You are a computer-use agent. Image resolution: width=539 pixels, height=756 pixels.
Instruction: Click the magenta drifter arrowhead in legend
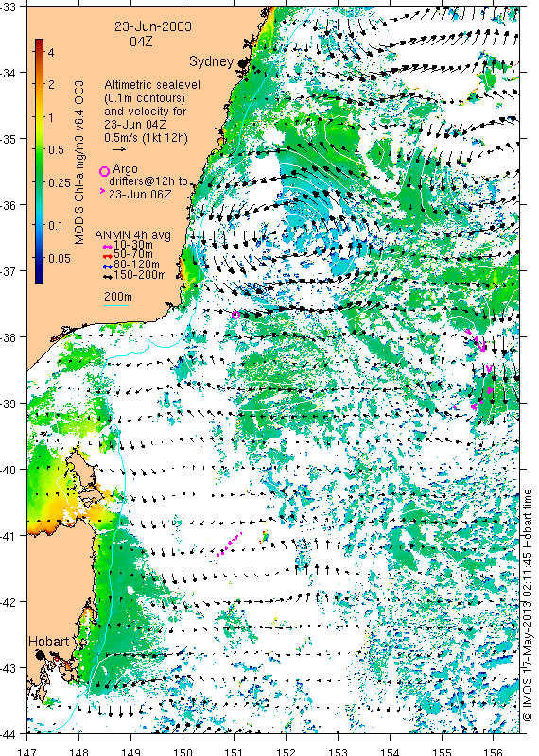(102, 192)
